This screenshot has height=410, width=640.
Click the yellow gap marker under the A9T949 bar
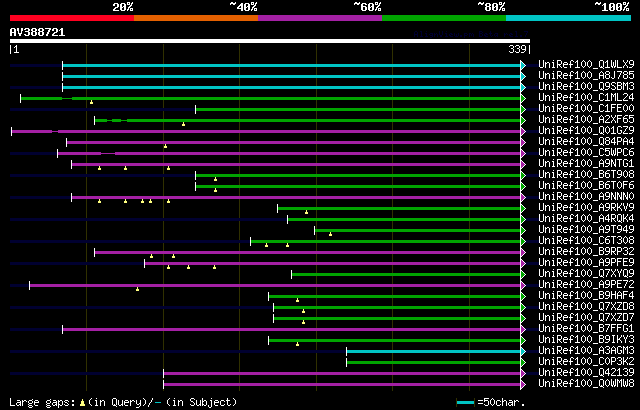coord(330,234)
